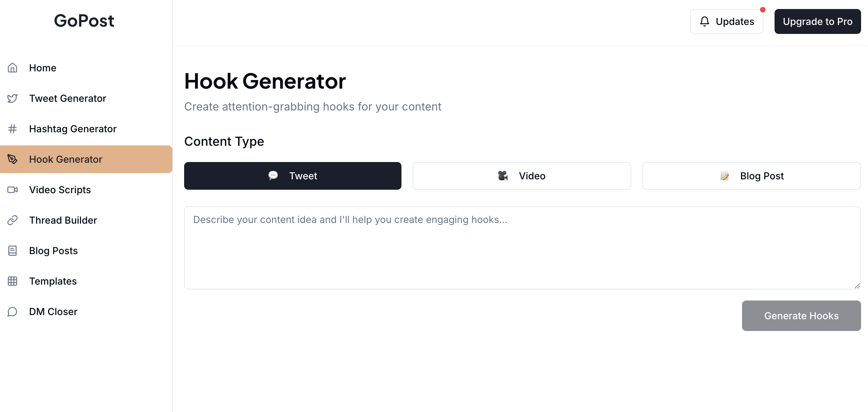This screenshot has height=412, width=868.
Task: Click the Video Scripts camera icon
Action: tap(12, 190)
